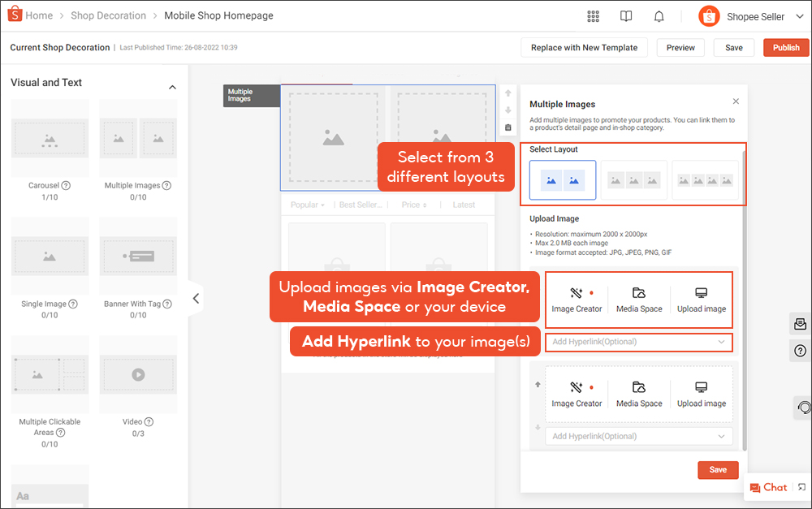Image resolution: width=812 pixels, height=509 pixels.
Task: Click Replace with New Template
Action: tap(584, 48)
